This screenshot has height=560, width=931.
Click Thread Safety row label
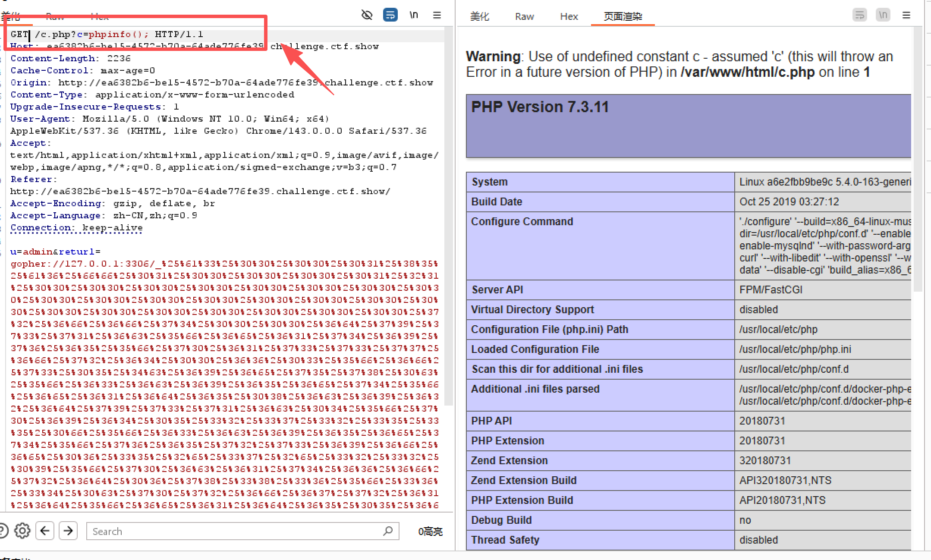click(505, 540)
